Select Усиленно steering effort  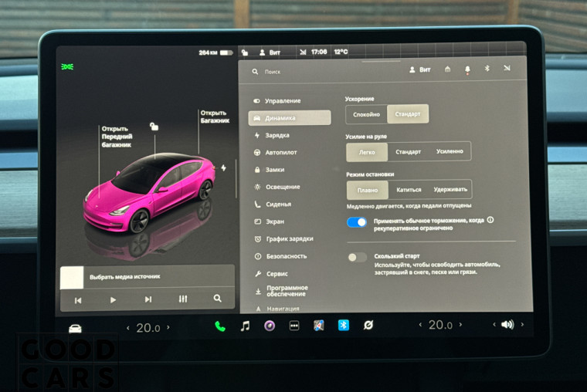tap(450, 151)
